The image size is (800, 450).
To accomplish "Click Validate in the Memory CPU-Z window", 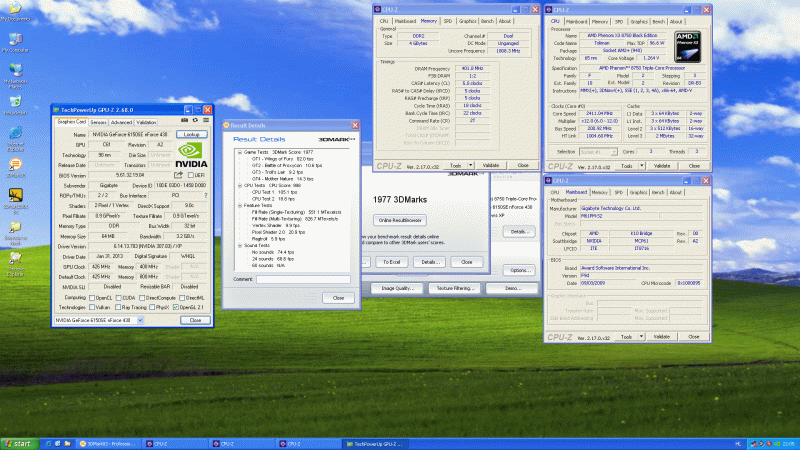I will click(491, 165).
